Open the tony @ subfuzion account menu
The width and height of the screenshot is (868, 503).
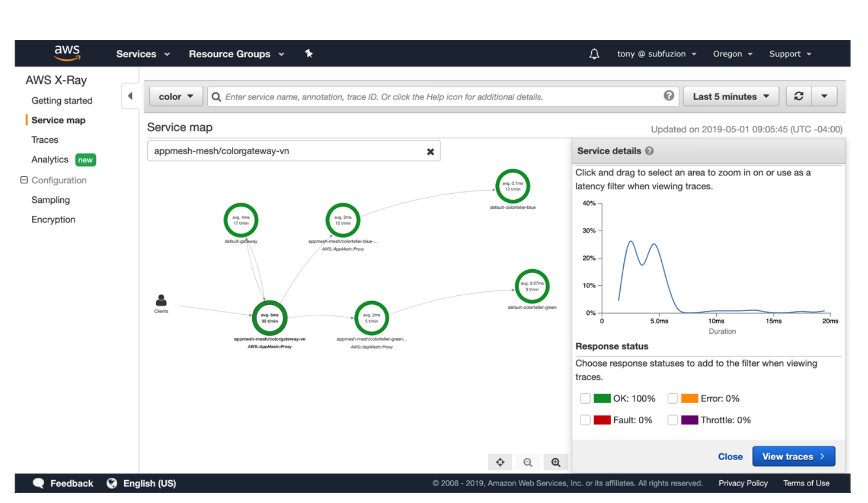tap(656, 54)
